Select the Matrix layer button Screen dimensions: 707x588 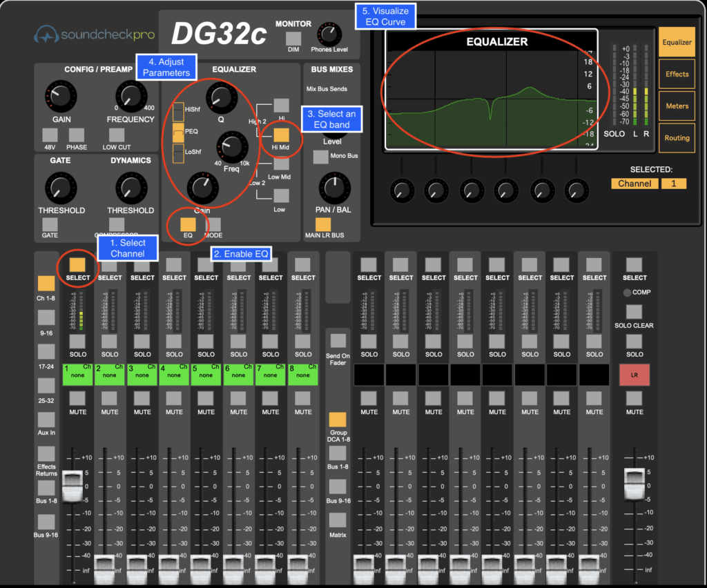point(337,520)
